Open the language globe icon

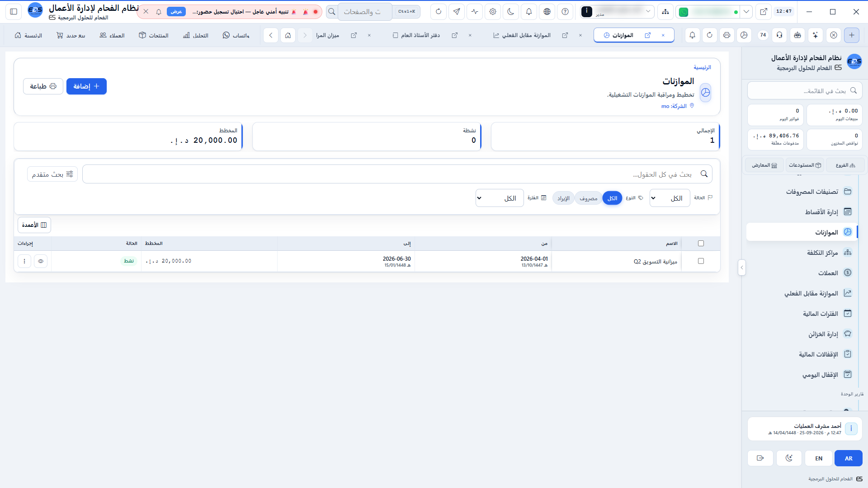coord(547,12)
